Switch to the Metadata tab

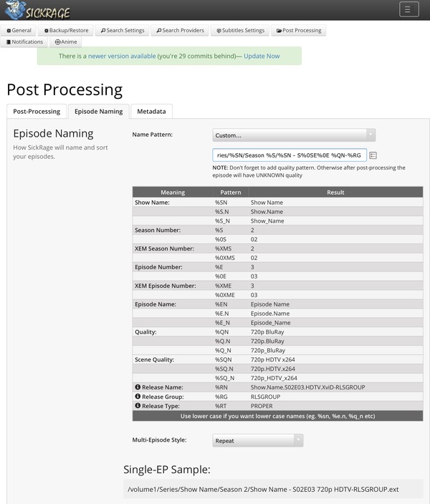(151, 112)
